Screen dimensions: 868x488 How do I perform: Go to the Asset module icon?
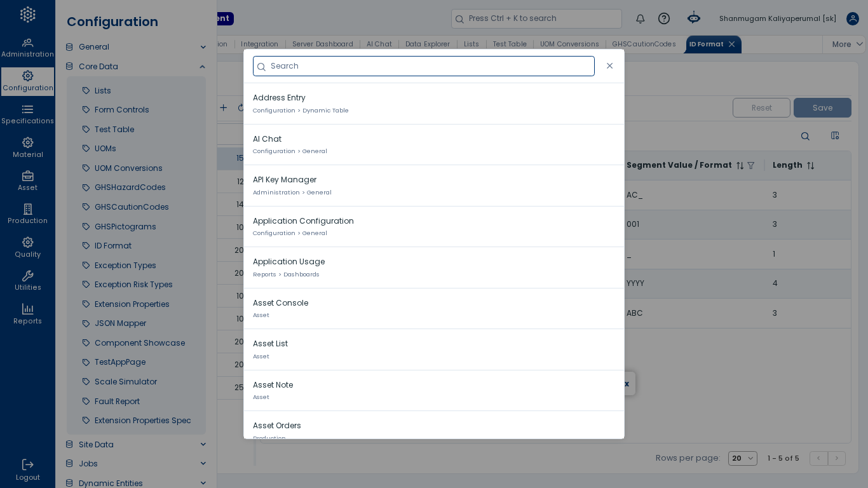(x=27, y=181)
